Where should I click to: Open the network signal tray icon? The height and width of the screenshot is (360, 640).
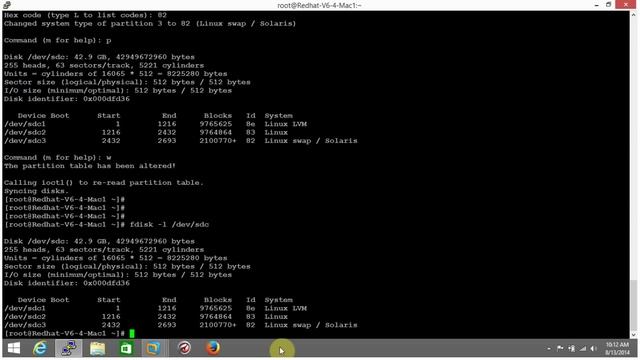coord(583,349)
